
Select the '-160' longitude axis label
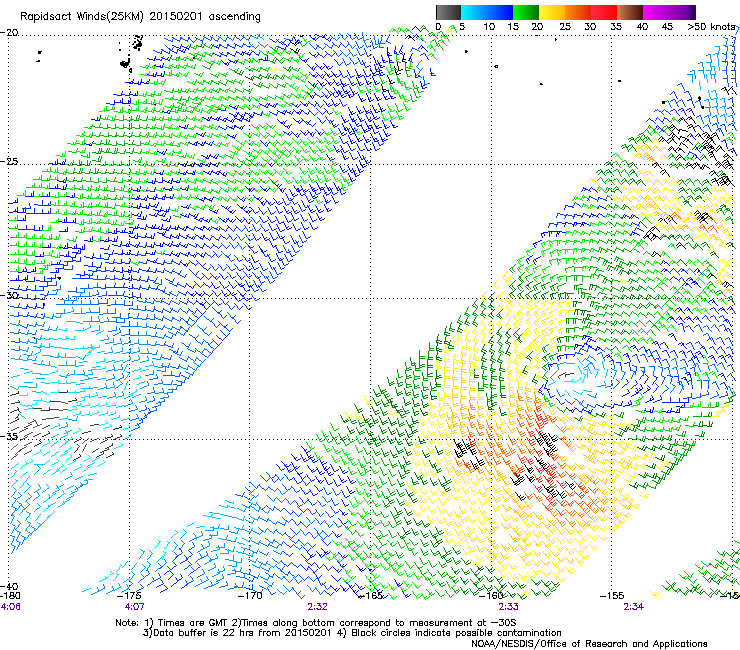pos(492,596)
